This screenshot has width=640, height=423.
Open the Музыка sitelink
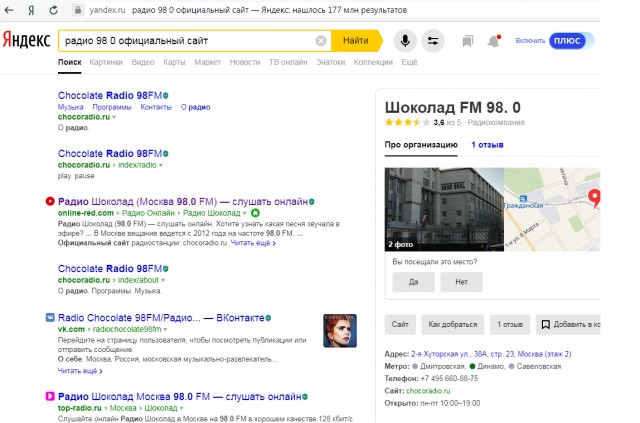(x=71, y=107)
